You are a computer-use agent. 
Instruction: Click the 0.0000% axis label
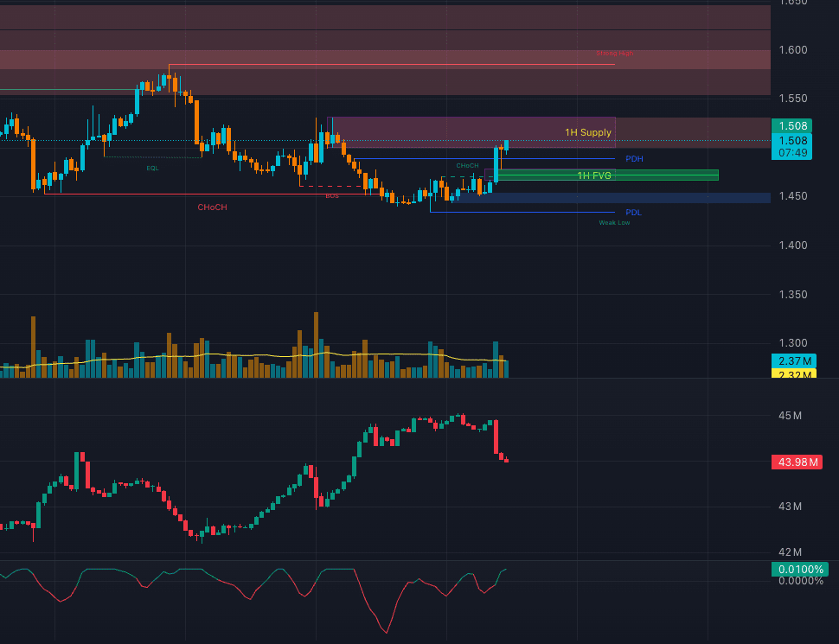pyautogui.click(x=800, y=581)
